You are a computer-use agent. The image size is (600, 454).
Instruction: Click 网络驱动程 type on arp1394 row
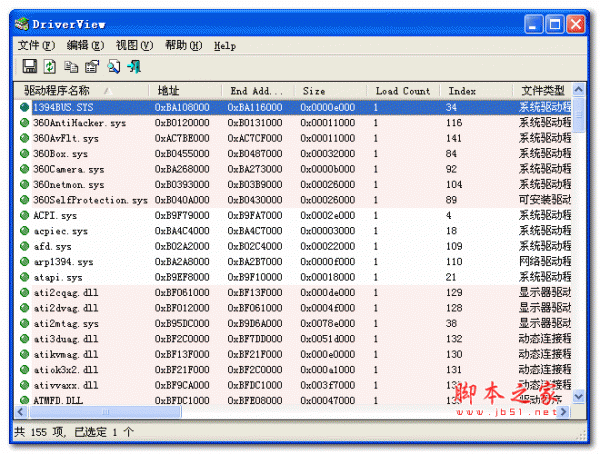pyautogui.click(x=545, y=261)
